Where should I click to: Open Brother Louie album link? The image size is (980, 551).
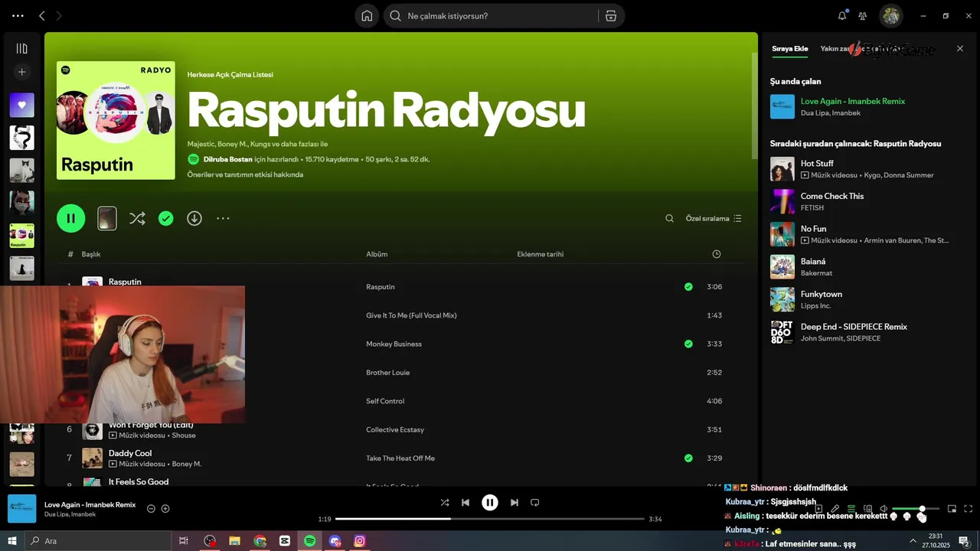[387, 373]
